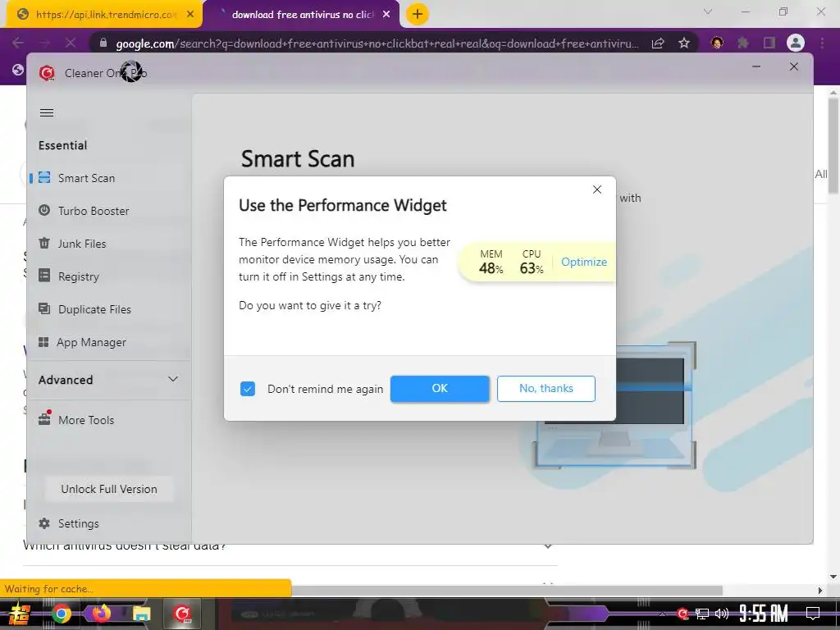Screen dimensions: 840x630
Task: Expand the Advanced section chevron
Action: [172, 379]
